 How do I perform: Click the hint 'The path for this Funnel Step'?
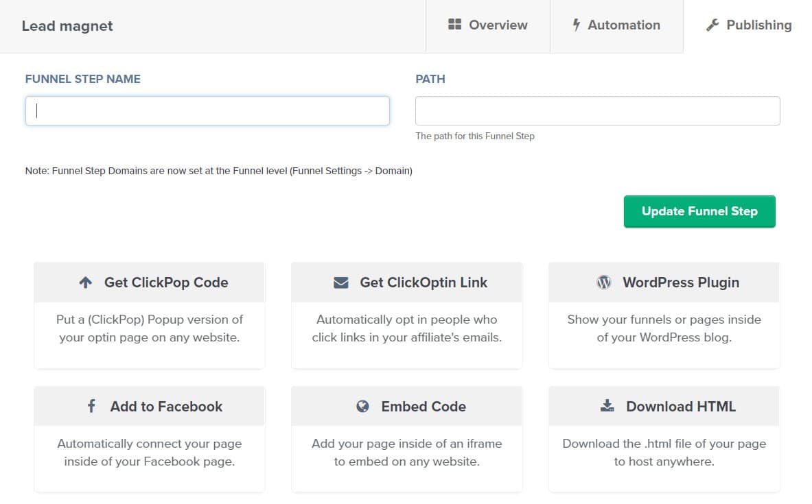click(475, 136)
